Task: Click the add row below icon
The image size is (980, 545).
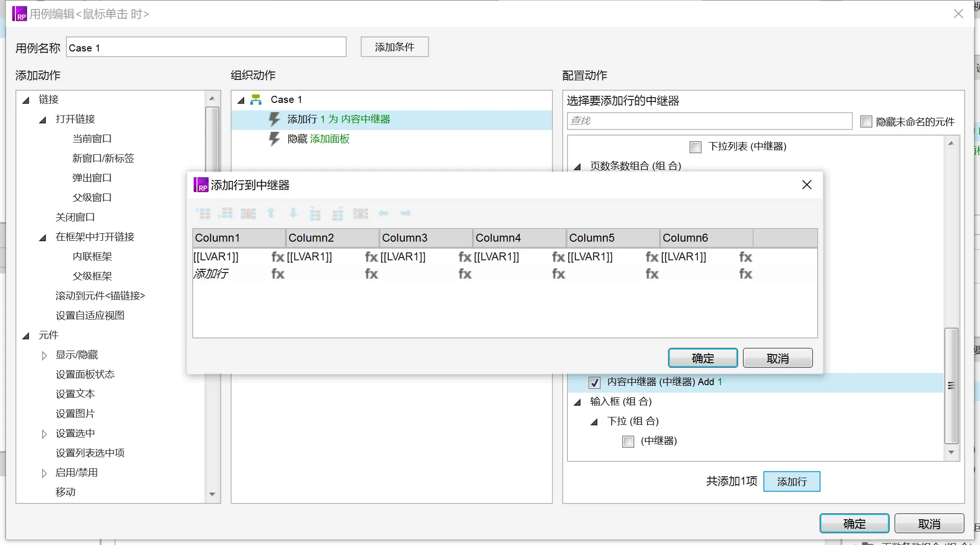Action: (x=226, y=214)
